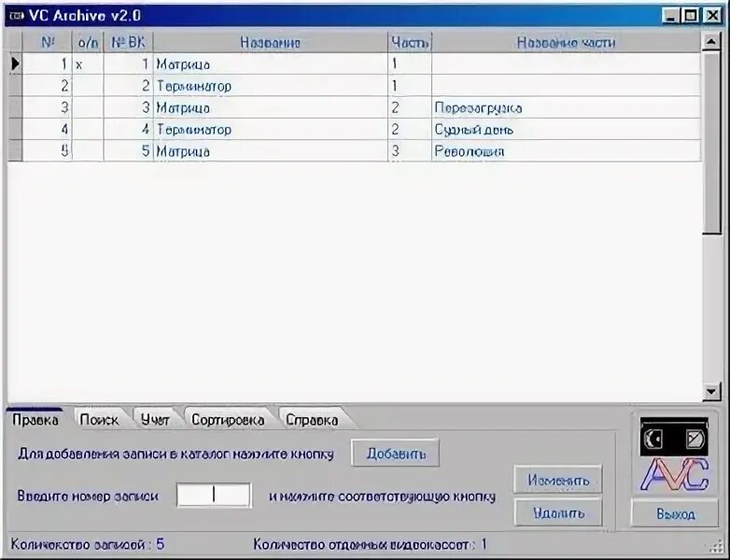Click the Удалить button
Viewport: 730px width, 560px height.
tap(558, 513)
